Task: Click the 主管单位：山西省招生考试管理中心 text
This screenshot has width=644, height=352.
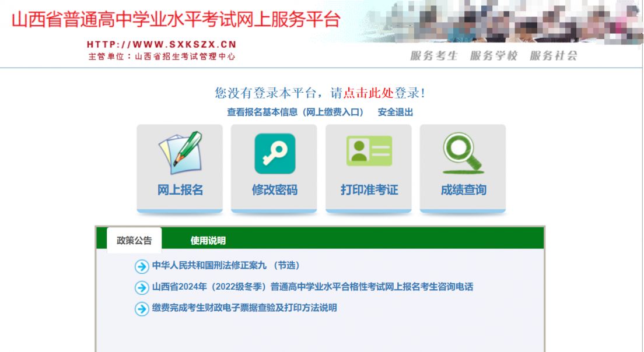Action: click(x=162, y=56)
